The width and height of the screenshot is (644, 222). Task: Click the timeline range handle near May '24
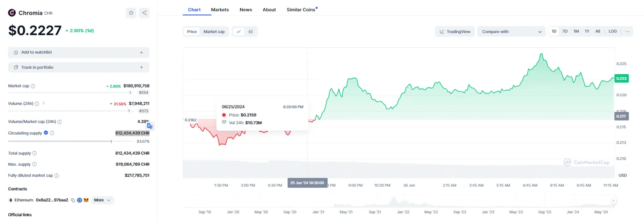pos(613,201)
